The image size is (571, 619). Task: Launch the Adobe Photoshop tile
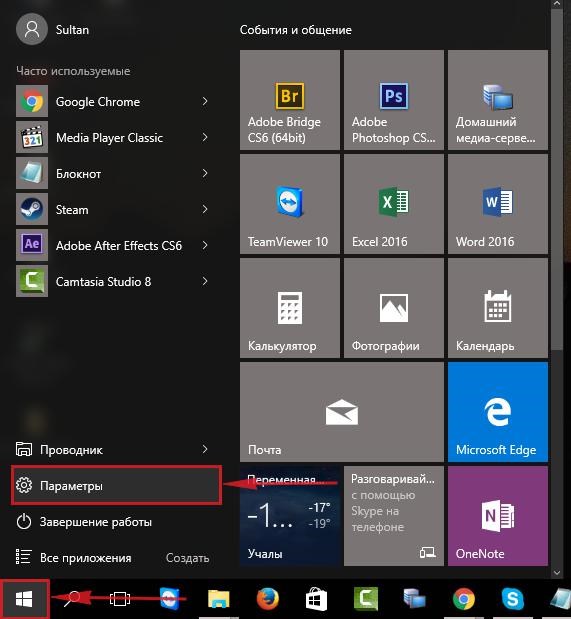coord(394,100)
